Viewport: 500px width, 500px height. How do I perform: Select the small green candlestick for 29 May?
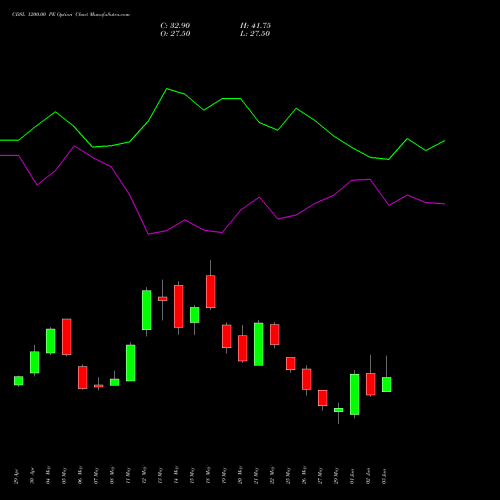[x=339, y=410]
